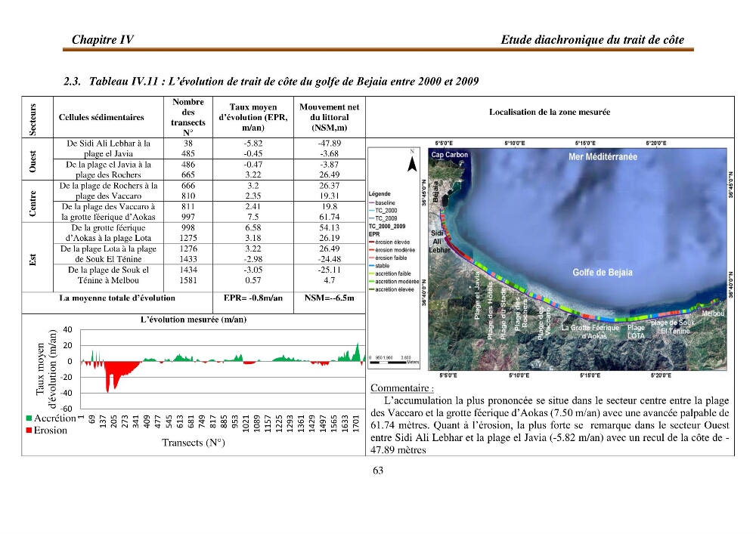
Task: Select the '-2.98' EPR cell
Action: pyautogui.click(x=253, y=259)
